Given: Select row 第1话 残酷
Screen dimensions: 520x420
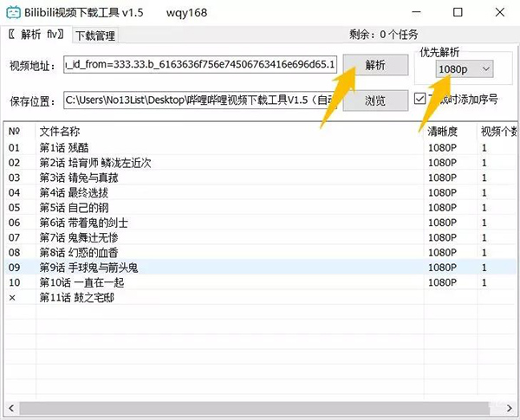Looking at the screenshot, I should tap(261, 147).
